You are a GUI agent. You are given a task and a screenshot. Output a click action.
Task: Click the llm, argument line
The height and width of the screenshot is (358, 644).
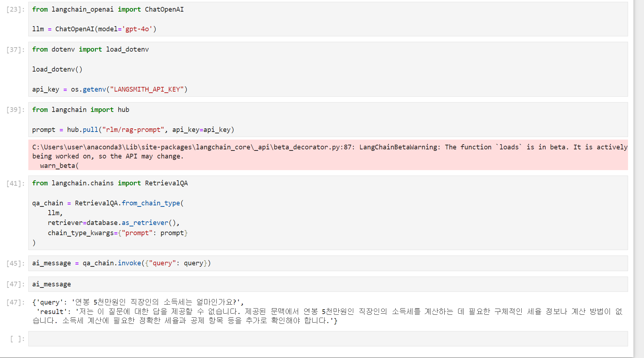coord(55,213)
